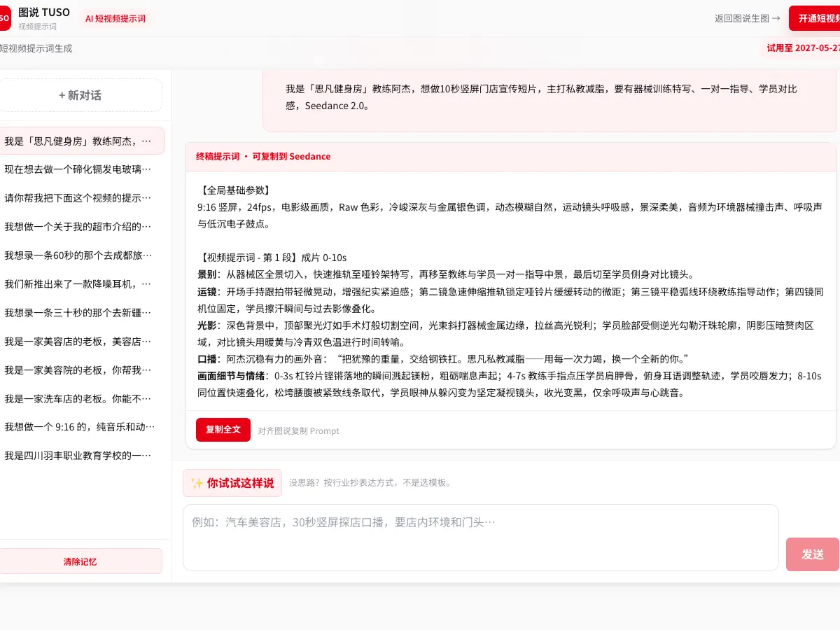Click the 试用至 2027-05-27 trial badge
Viewport: 840px width, 630px height.
[801, 48]
